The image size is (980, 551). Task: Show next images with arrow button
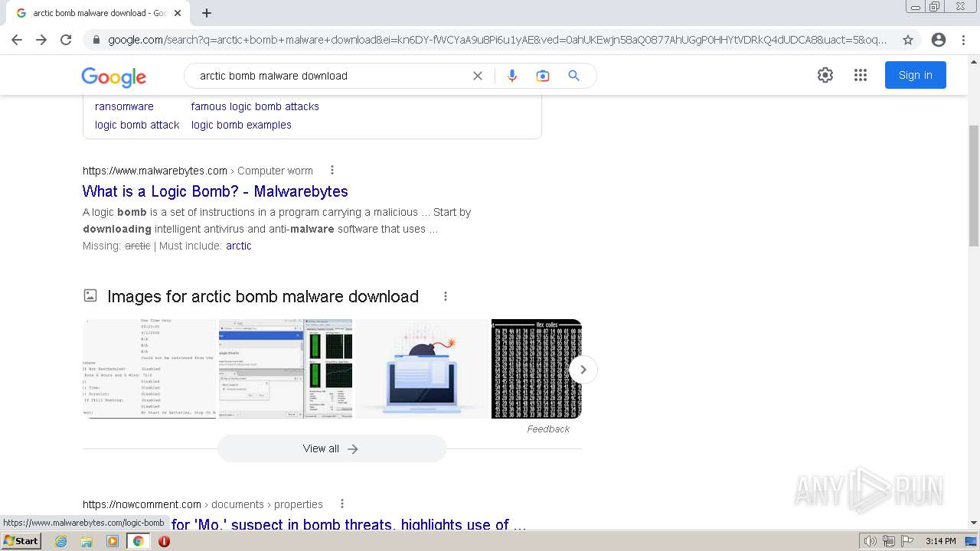click(x=583, y=370)
